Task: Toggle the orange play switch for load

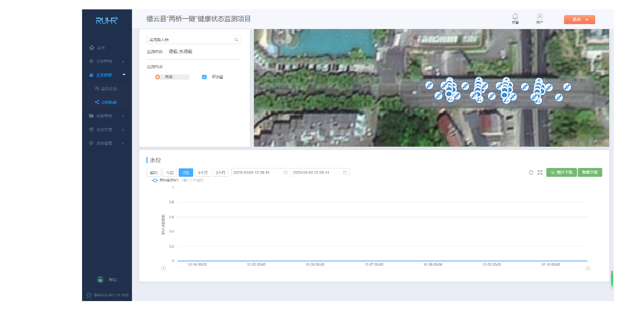Action: [157, 77]
